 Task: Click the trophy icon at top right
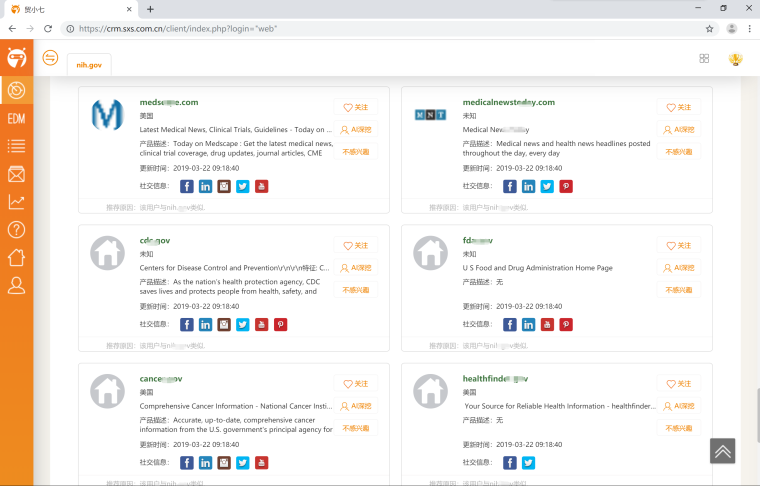click(x=735, y=59)
